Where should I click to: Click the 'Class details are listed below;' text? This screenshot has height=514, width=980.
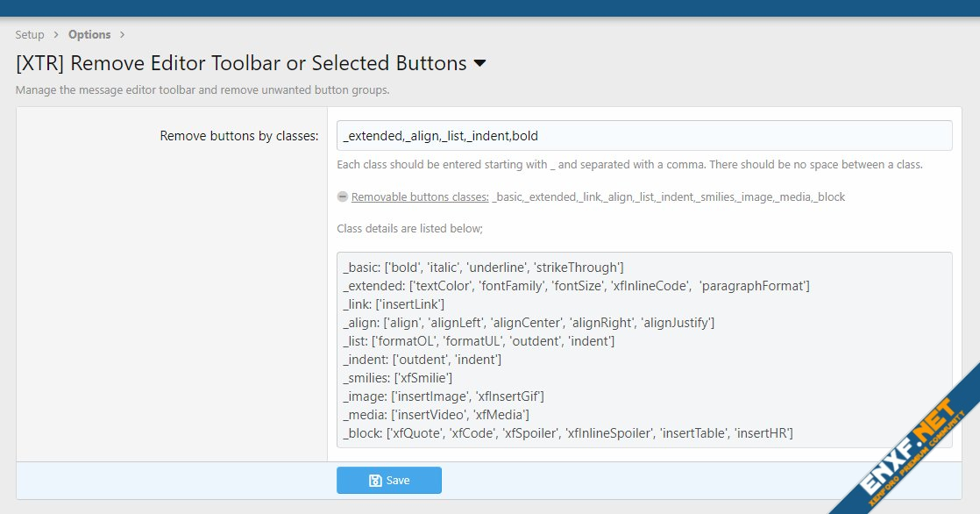click(409, 228)
